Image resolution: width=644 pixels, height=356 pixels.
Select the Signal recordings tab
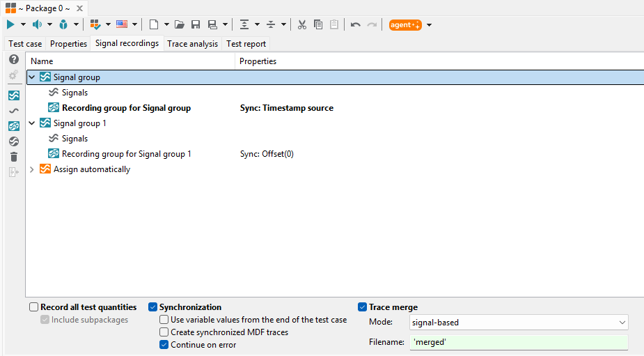tap(127, 43)
